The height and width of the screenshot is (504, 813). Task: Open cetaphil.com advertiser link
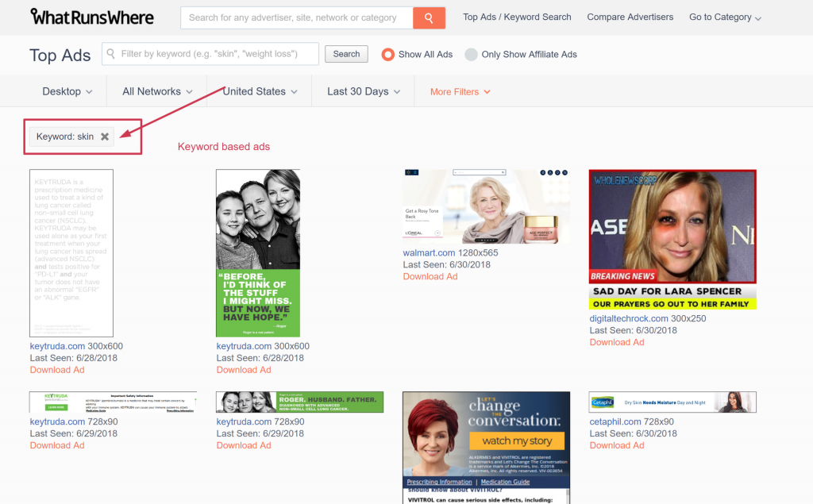pyautogui.click(x=615, y=422)
